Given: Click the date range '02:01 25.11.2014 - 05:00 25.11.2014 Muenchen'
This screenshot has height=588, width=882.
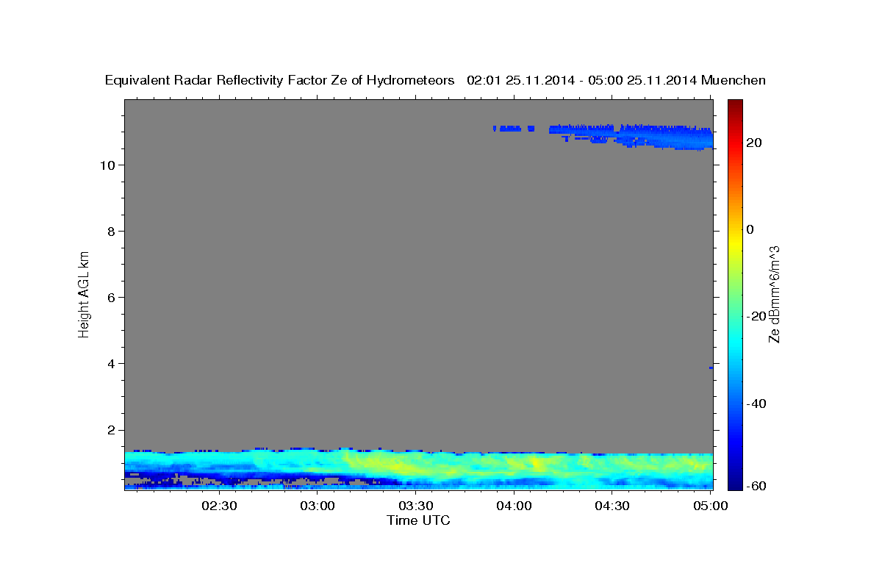Looking at the screenshot, I should pyautogui.click(x=617, y=80).
